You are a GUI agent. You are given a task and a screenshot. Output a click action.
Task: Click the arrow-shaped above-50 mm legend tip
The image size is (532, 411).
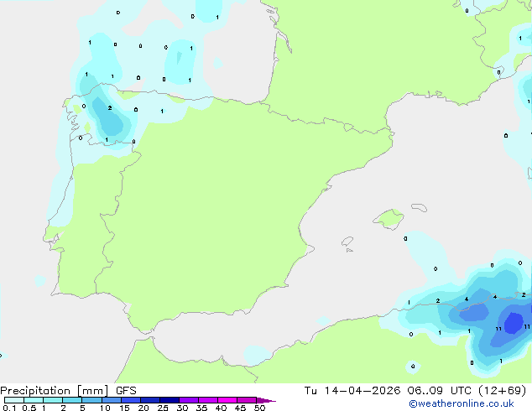pos(266,400)
